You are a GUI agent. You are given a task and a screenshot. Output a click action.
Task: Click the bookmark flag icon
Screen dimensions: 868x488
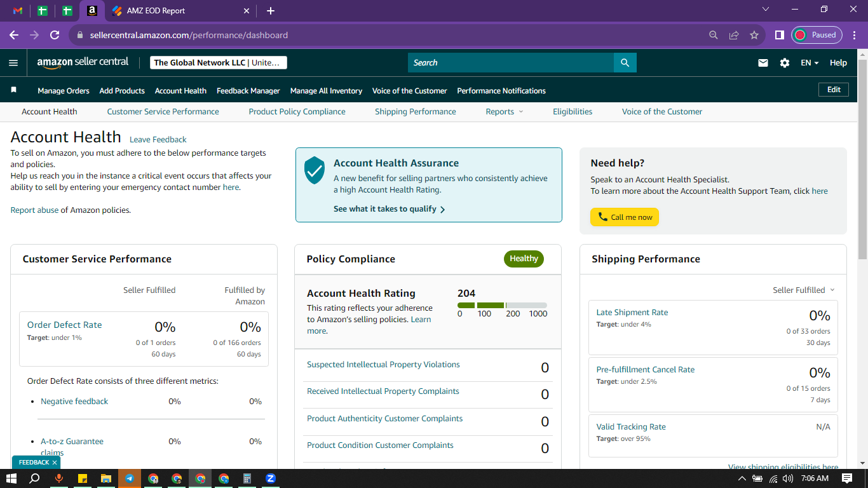coord(13,90)
